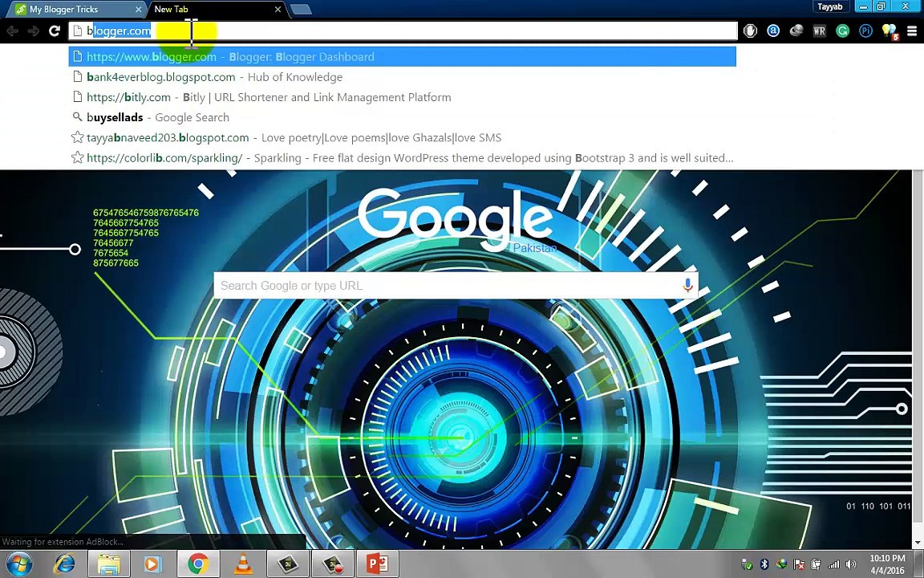Open PowerPoint from the taskbar
The width and height of the screenshot is (924, 578).
[x=378, y=564]
